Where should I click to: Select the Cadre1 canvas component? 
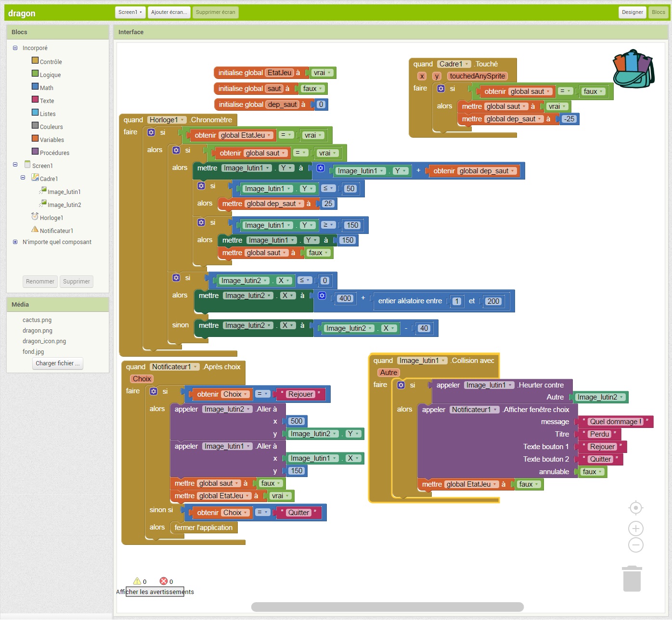(x=49, y=179)
